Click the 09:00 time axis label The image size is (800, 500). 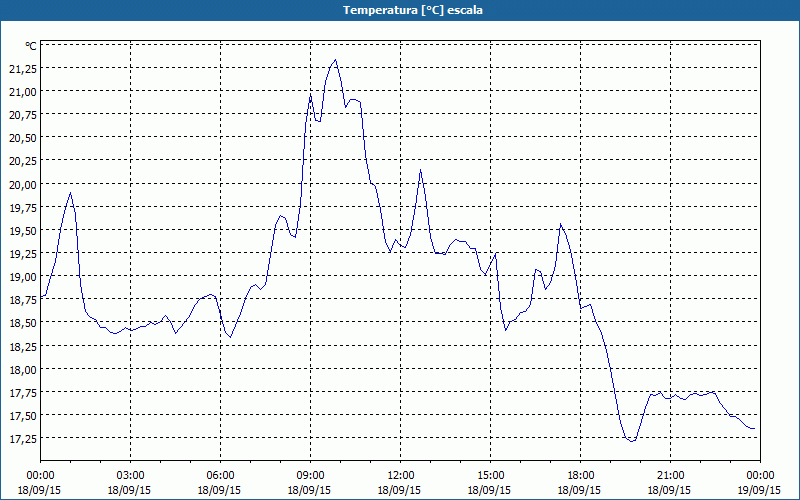pos(310,476)
